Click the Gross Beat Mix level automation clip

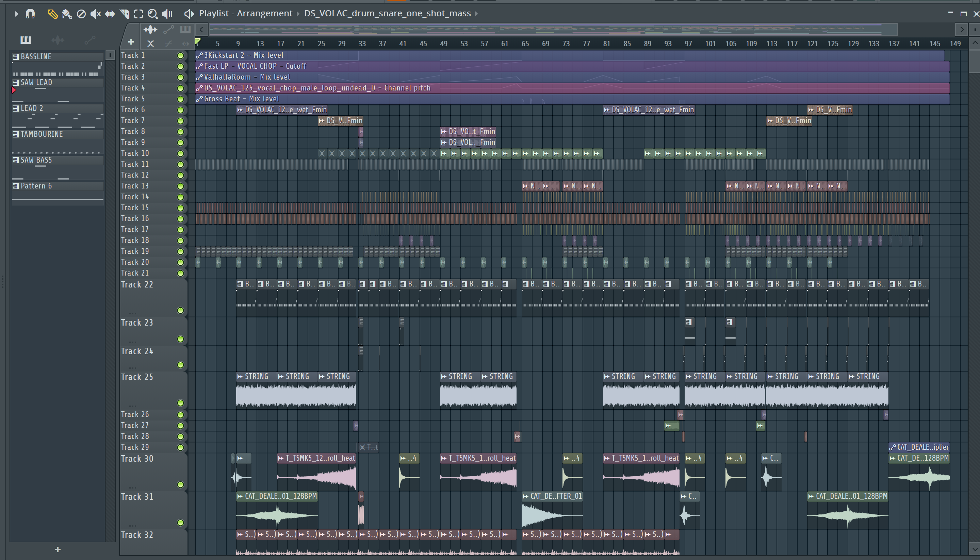(x=572, y=99)
